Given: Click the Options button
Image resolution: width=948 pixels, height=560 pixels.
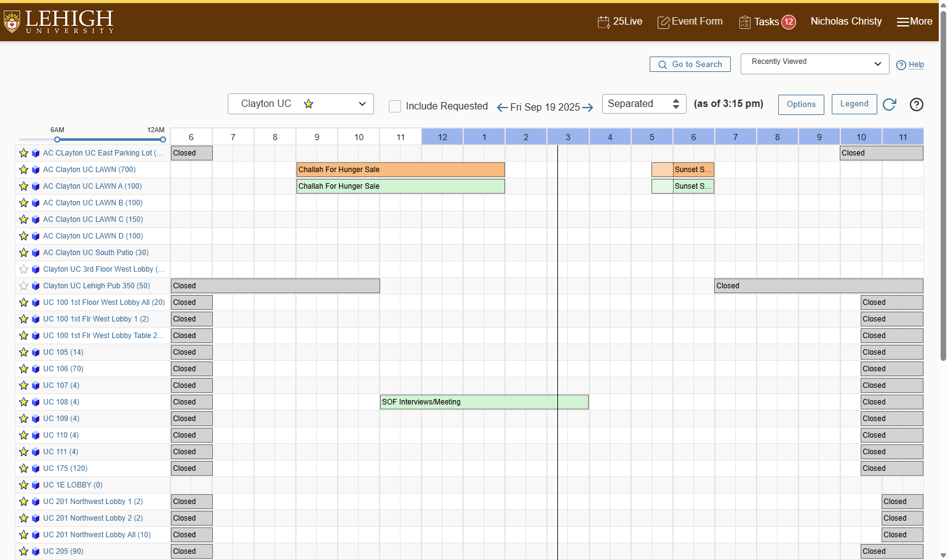Looking at the screenshot, I should click(801, 105).
